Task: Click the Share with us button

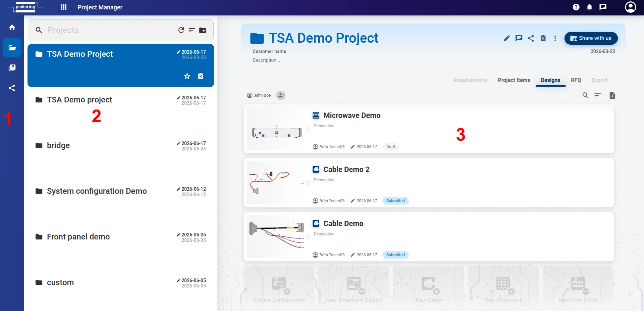Action: (591, 38)
